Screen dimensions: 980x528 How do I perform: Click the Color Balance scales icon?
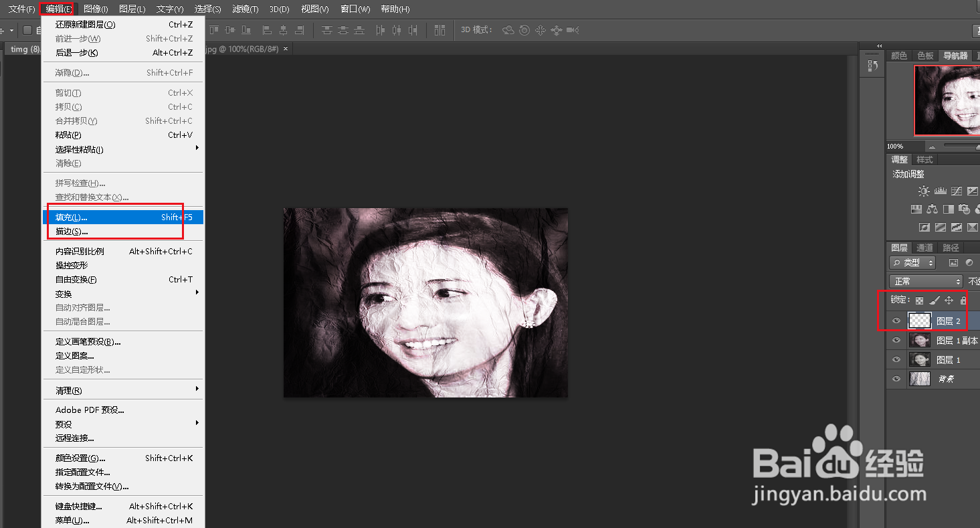pos(932,209)
